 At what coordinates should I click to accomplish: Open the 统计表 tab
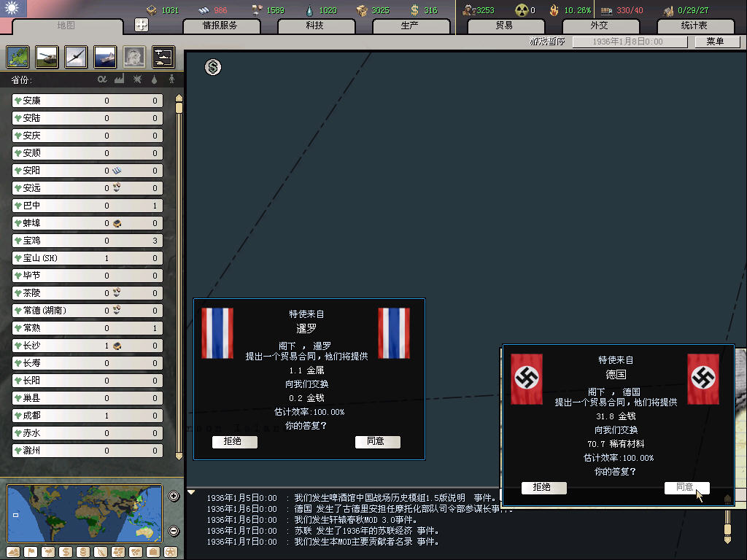pyautogui.click(x=694, y=26)
